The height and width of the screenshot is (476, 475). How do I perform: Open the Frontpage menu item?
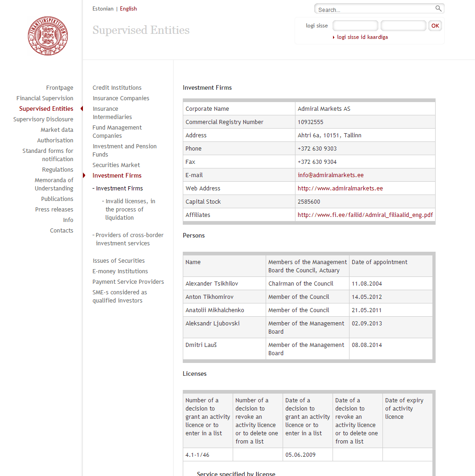(60, 88)
